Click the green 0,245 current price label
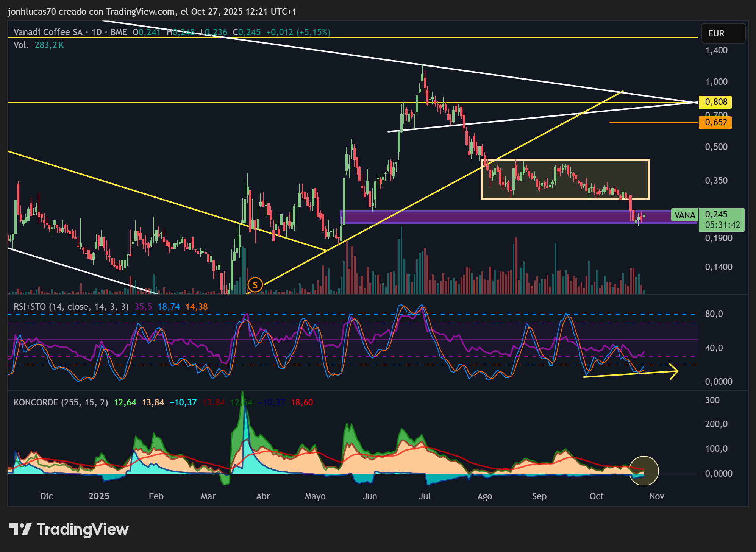 click(722, 220)
